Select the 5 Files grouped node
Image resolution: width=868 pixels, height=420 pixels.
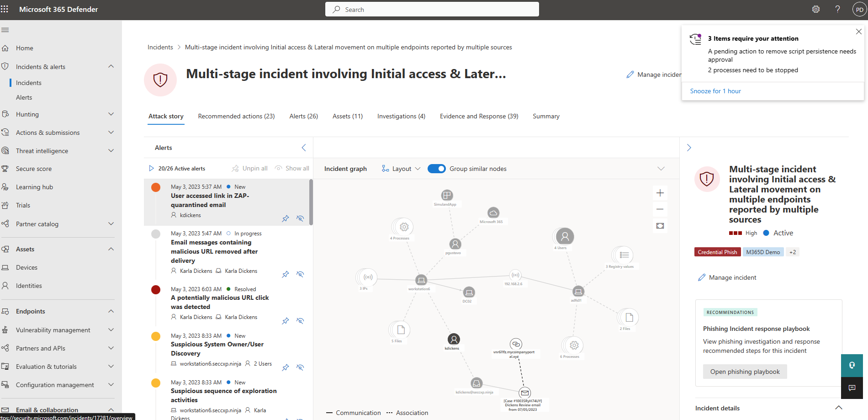(401, 330)
